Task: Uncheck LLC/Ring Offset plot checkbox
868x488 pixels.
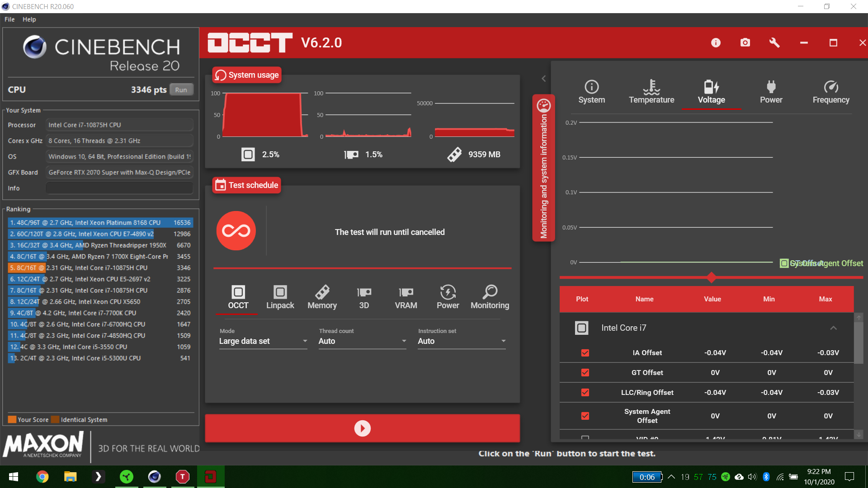Action: (x=585, y=393)
